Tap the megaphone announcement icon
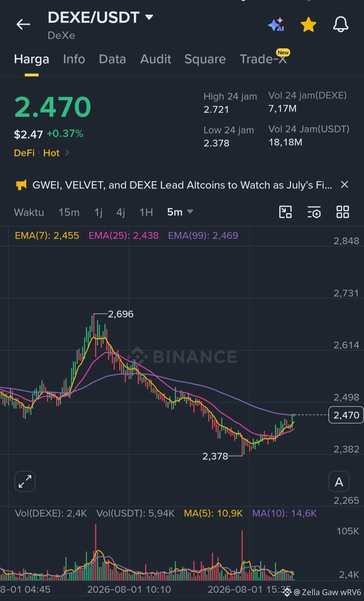The image size is (364, 601). point(21,185)
